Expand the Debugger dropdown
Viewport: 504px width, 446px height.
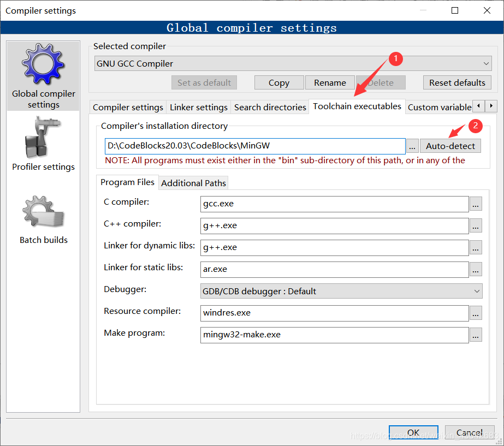(x=477, y=291)
